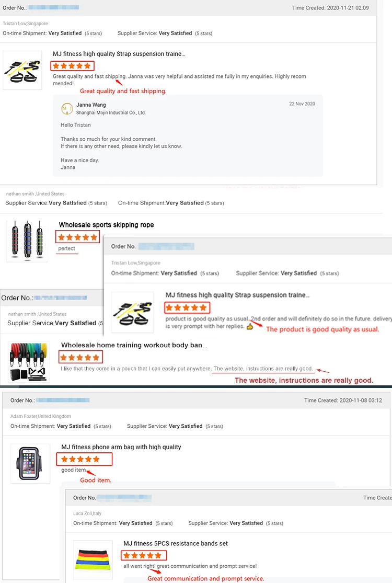Open MJ fitness 5PCS resistance bands set link
The height and width of the screenshot is (583, 392).
(176, 543)
